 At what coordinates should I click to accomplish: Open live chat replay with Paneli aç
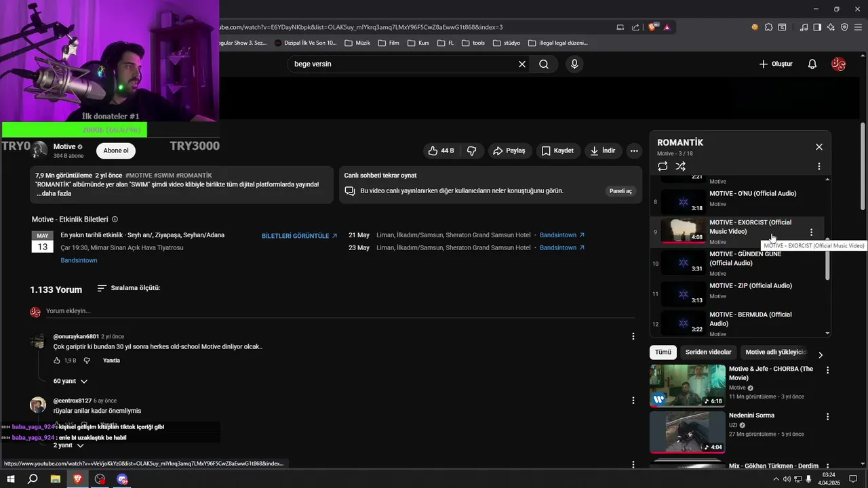620,191
